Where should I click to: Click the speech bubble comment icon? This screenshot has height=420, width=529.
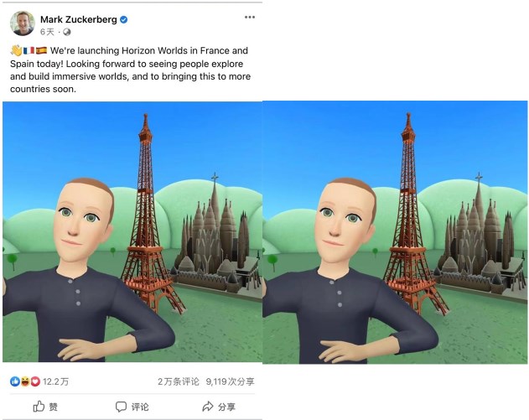pos(121,407)
